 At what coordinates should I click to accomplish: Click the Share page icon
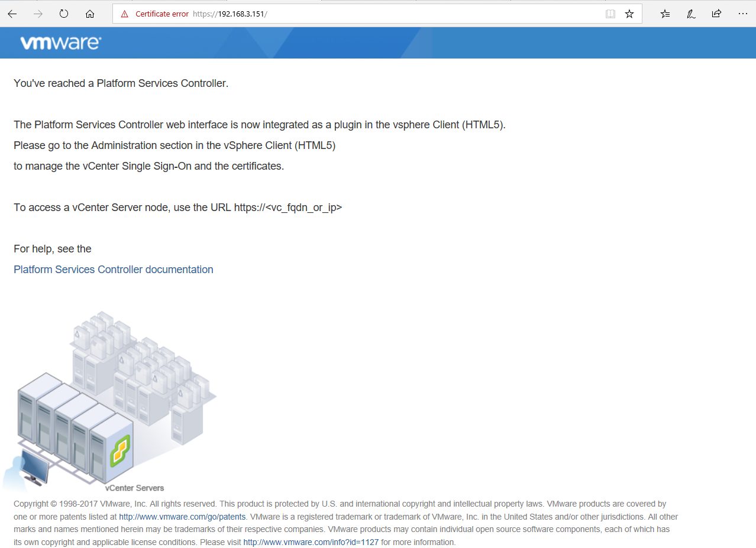pos(716,14)
